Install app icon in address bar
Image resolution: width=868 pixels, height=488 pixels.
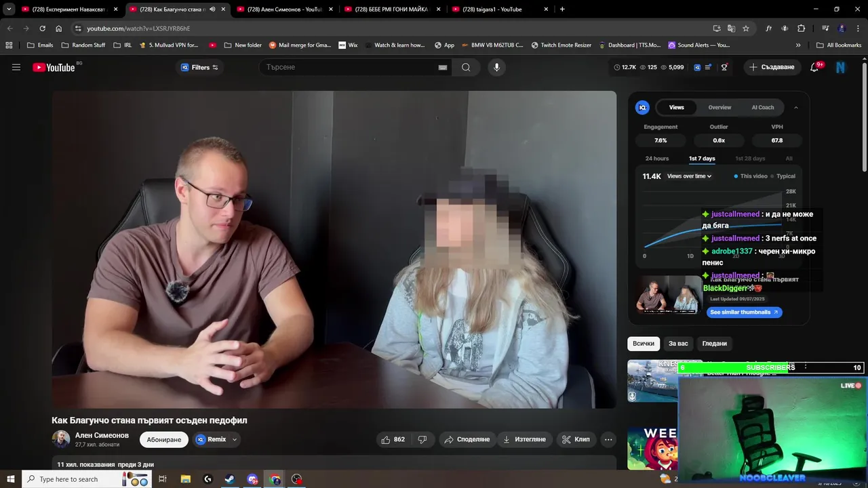(717, 28)
